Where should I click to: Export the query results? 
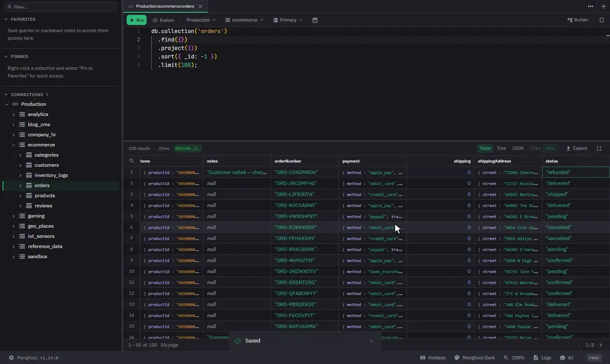tap(577, 149)
